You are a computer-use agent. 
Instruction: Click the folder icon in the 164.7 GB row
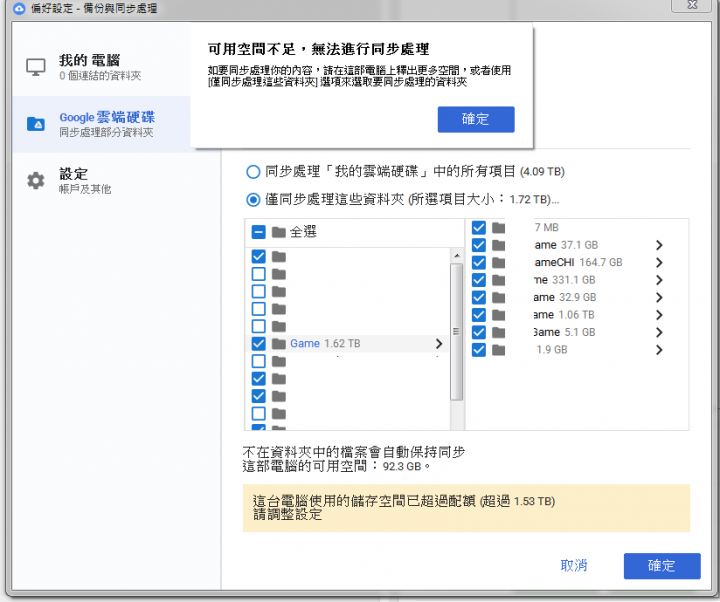coord(498,263)
